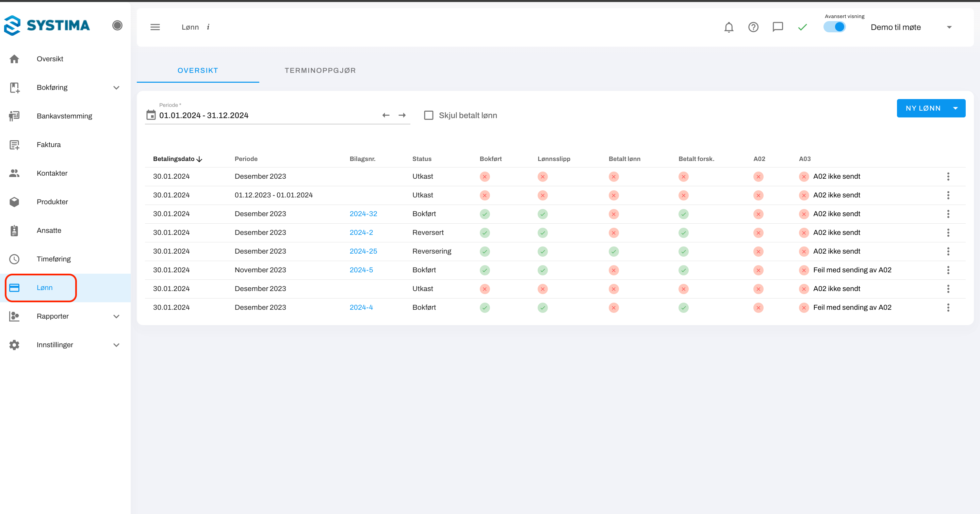Switch to the Terminoppgjør tab
The image size is (980, 514).
pyautogui.click(x=320, y=70)
